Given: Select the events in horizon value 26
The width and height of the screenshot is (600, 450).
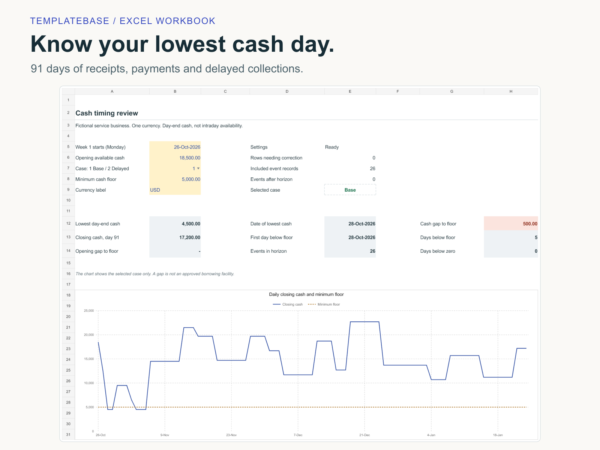Looking at the screenshot, I should pyautogui.click(x=350, y=251).
